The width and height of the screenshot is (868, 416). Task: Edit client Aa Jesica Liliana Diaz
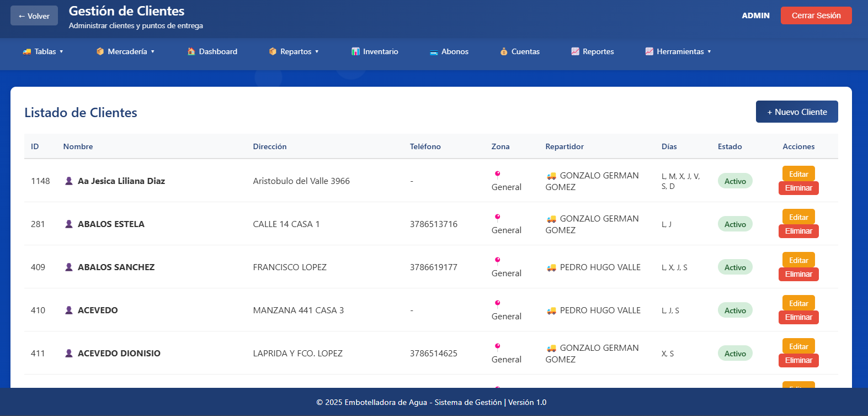coord(798,173)
